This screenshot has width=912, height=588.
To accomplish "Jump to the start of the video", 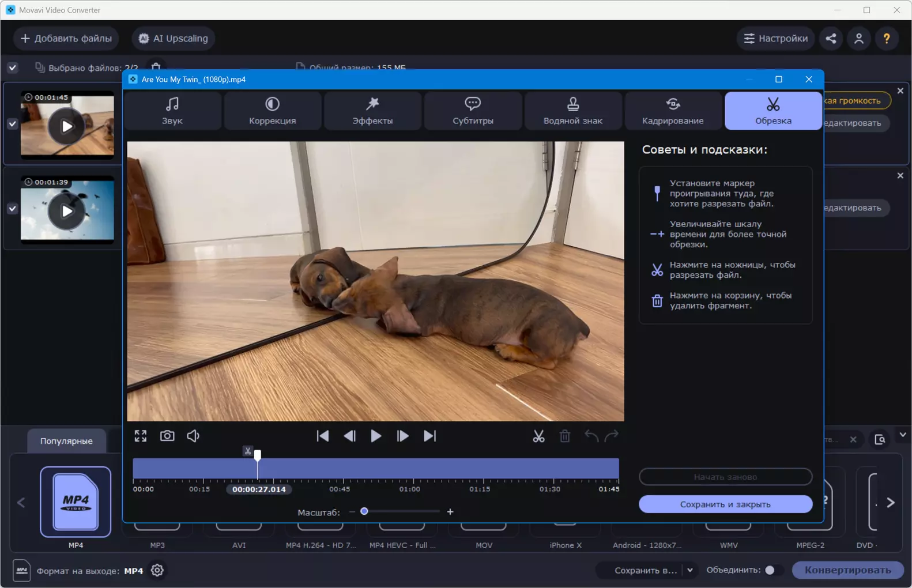I will point(323,436).
